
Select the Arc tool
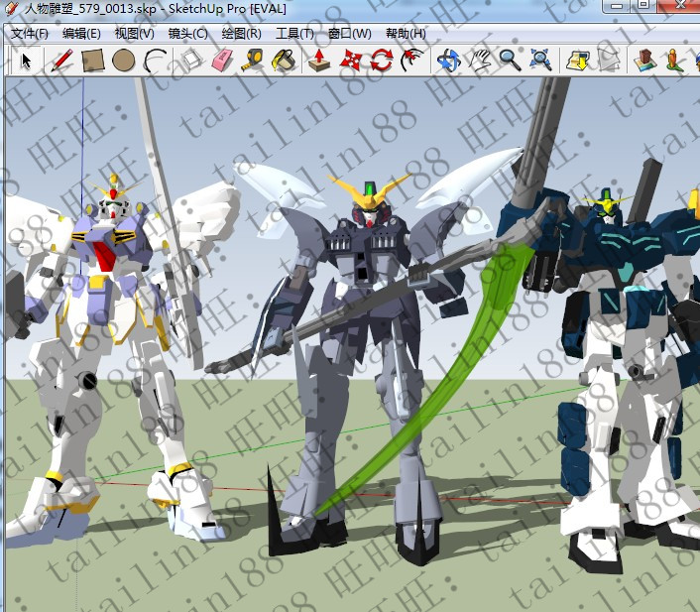(x=155, y=61)
